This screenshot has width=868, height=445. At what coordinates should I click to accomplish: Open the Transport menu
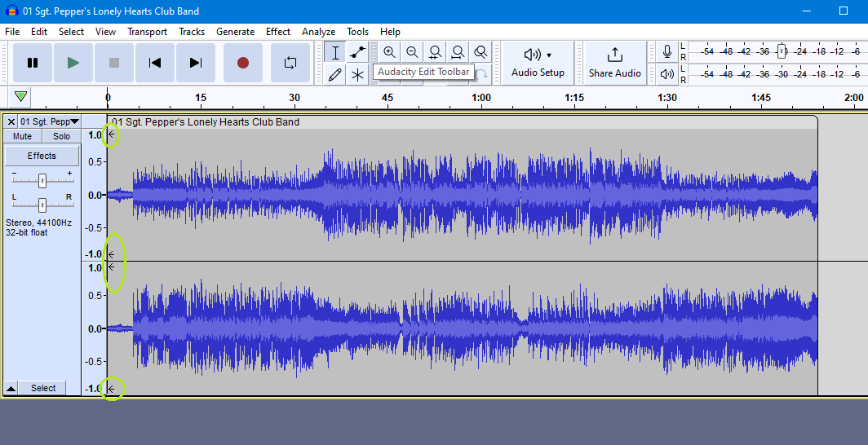(x=147, y=32)
